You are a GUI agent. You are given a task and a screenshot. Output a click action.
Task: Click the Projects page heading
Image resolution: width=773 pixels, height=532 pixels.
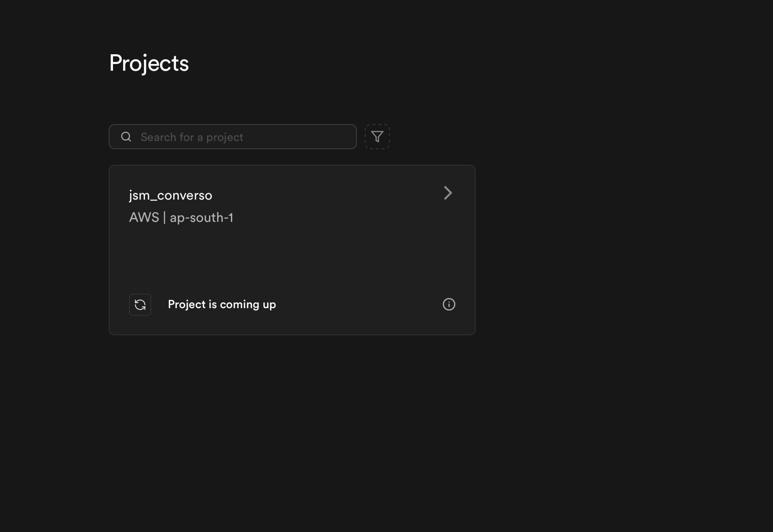(149, 63)
